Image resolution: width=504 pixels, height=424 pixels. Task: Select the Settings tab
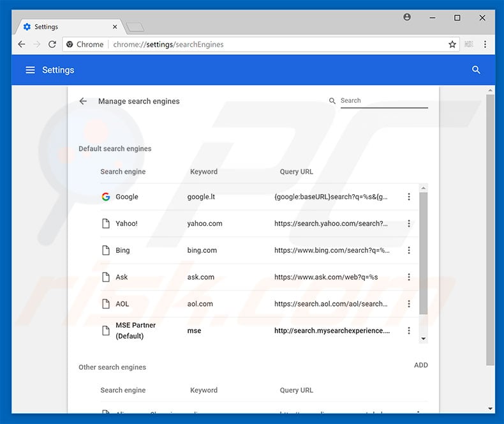[68, 27]
